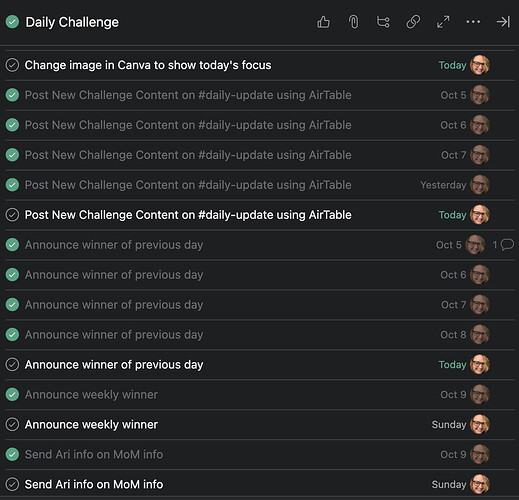Open the Sunday due date on Announce weekly winner

(x=449, y=424)
